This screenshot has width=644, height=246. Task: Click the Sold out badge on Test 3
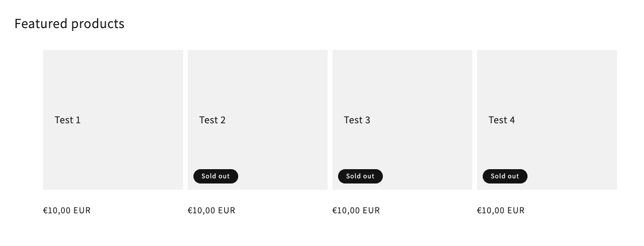(x=360, y=176)
